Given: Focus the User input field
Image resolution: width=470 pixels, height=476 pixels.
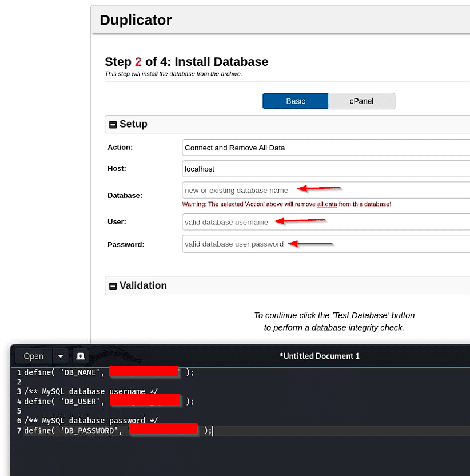Looking at the screenshot, I should (x=326, y=222).
